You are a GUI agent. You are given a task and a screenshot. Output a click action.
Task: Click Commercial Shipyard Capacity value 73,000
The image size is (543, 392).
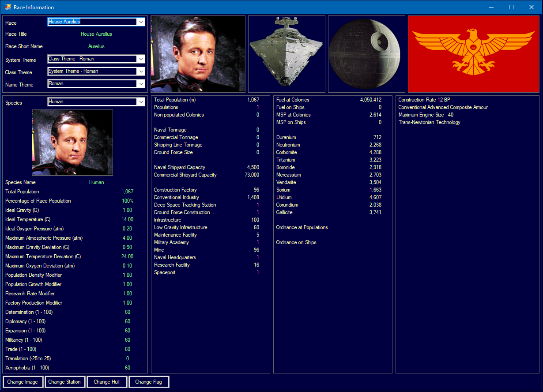click(x=252, y=175)
